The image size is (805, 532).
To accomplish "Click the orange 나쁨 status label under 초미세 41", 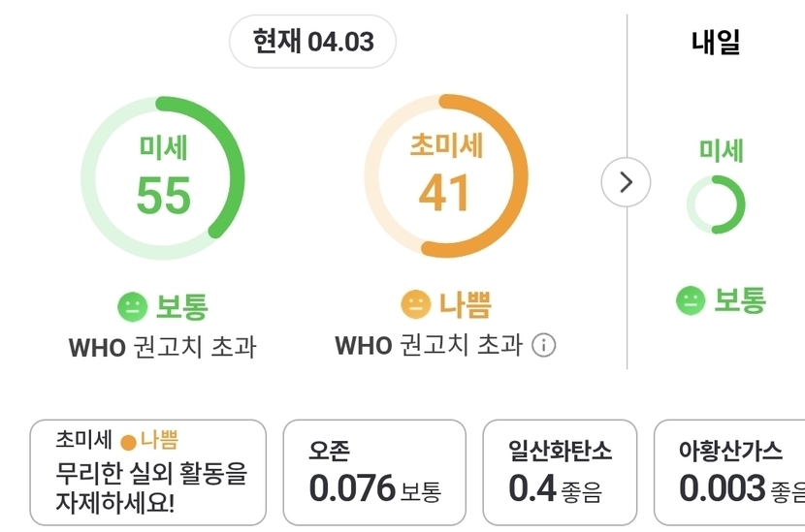I will (465, 304).
